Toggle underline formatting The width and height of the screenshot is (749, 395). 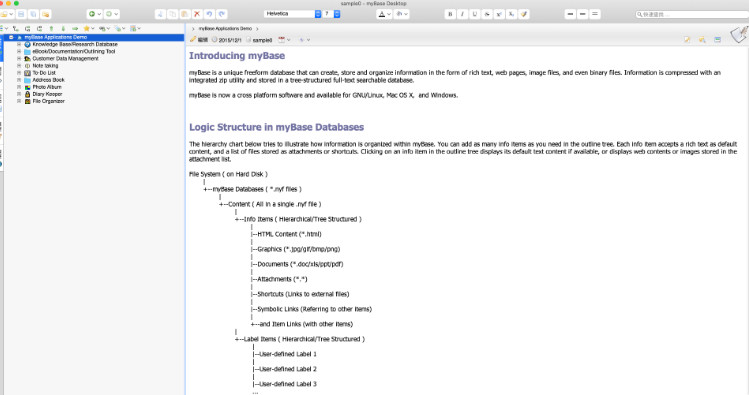tap(474, 14)
